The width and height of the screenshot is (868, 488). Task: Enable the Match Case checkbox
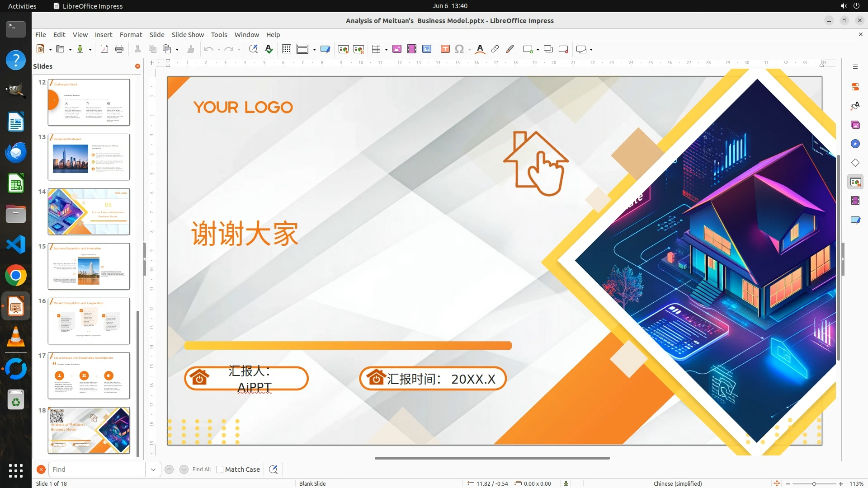click(220, 469)
